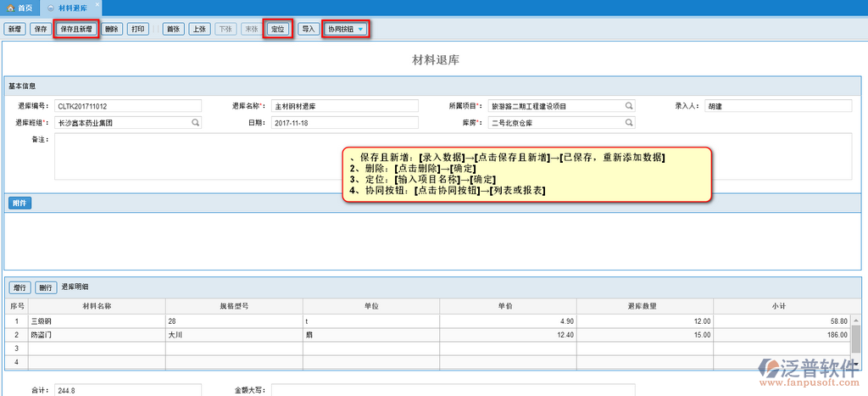
Task: Print the form with 打印
Action: click(138, 29)
